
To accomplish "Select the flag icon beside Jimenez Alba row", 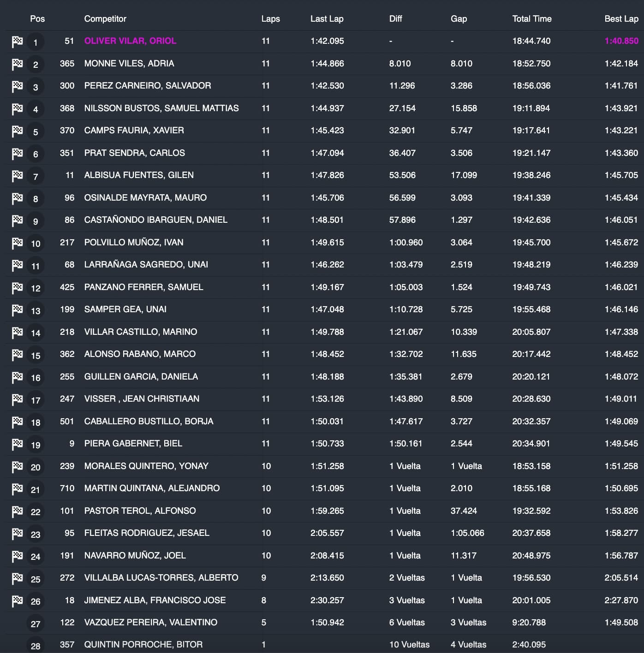I will click(17, 601).
